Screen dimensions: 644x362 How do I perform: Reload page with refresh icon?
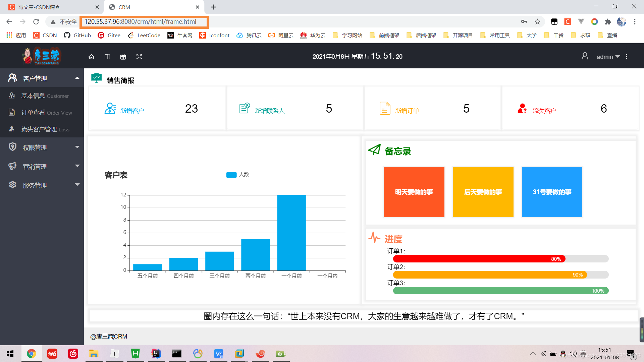pos(36,22)
